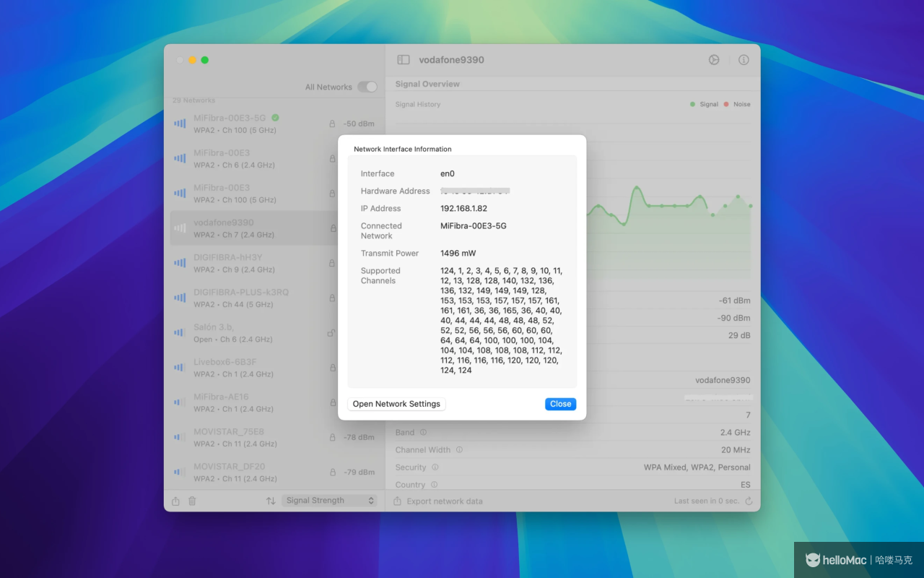Open the Signal Strength sort dropdown
This screenshot has width=924, height=578.
329,501
